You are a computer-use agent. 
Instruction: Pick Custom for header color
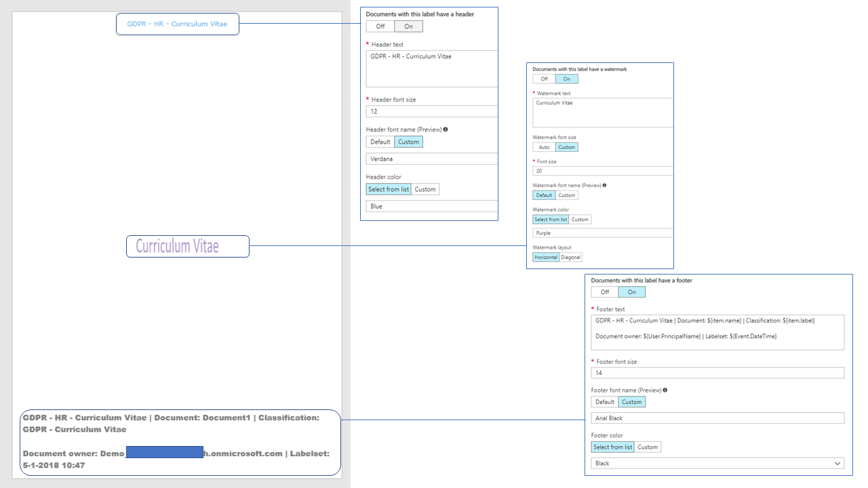click(425, 189)
